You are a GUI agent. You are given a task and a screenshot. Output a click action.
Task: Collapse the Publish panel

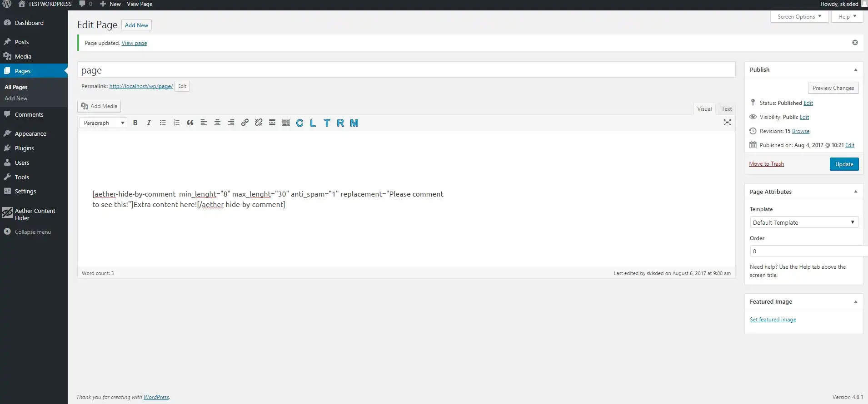coord(855,70)
